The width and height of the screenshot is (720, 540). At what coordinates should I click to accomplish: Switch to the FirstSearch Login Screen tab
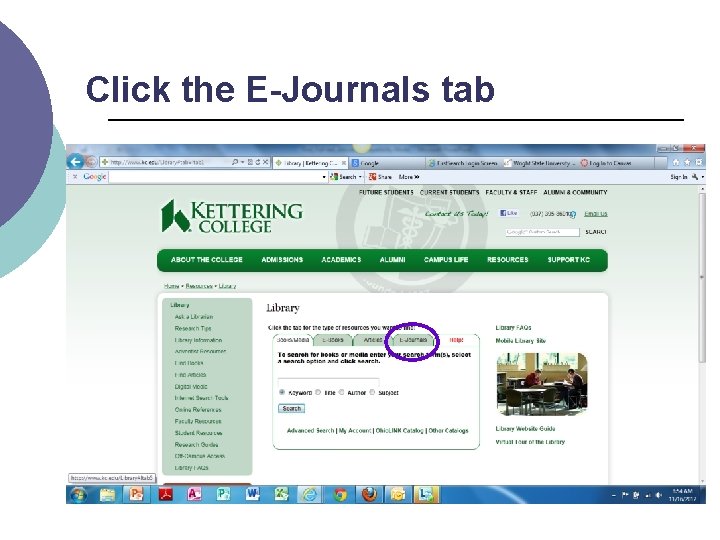[463, 163]
